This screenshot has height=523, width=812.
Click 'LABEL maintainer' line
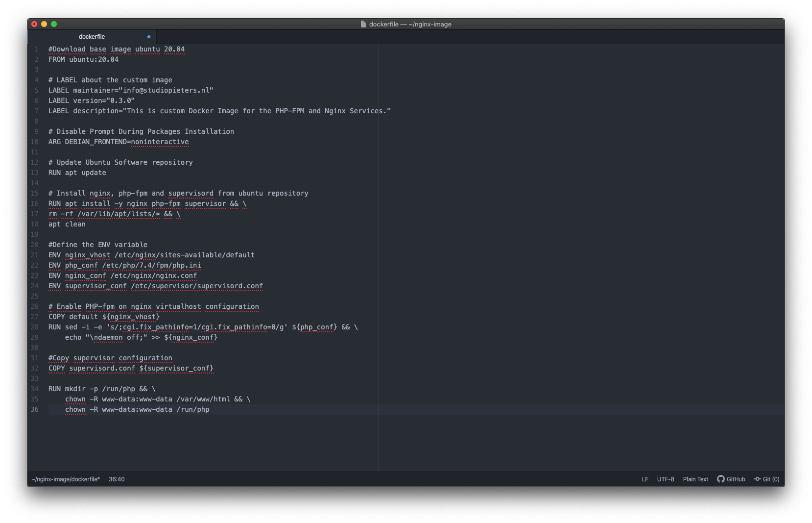click(131, 90)
